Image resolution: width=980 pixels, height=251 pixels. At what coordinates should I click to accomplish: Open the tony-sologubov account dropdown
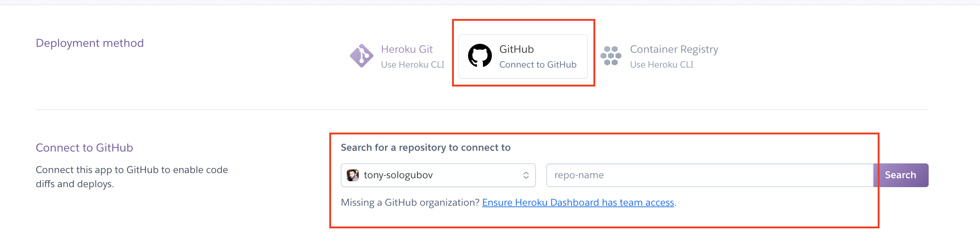click(x=438, y=175)
